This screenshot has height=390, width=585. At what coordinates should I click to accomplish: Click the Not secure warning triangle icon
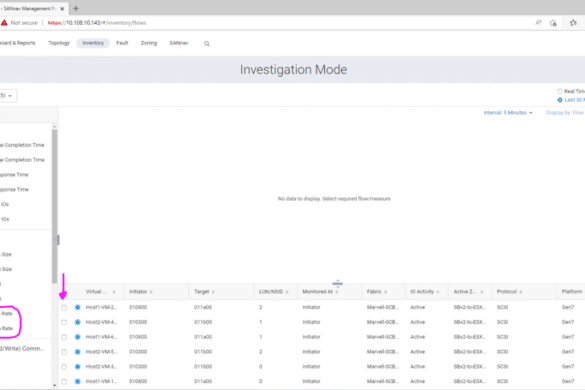pos(4,23)
